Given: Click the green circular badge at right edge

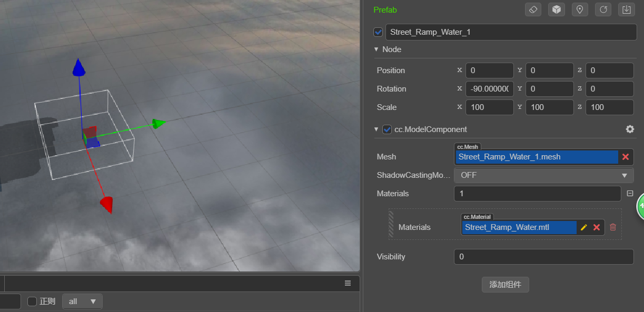Looking at the screenshot, I should pyautogui.click(x=641, y=206).
